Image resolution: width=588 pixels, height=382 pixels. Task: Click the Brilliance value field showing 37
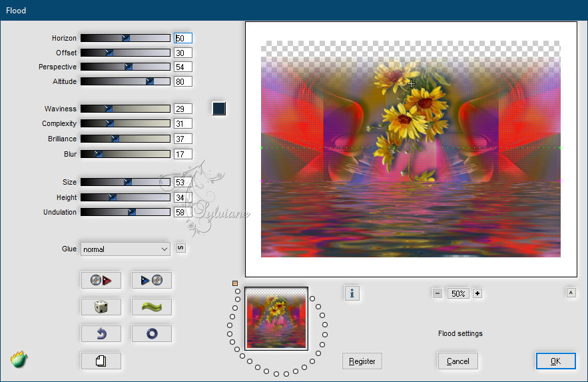[x=183, y=139]
